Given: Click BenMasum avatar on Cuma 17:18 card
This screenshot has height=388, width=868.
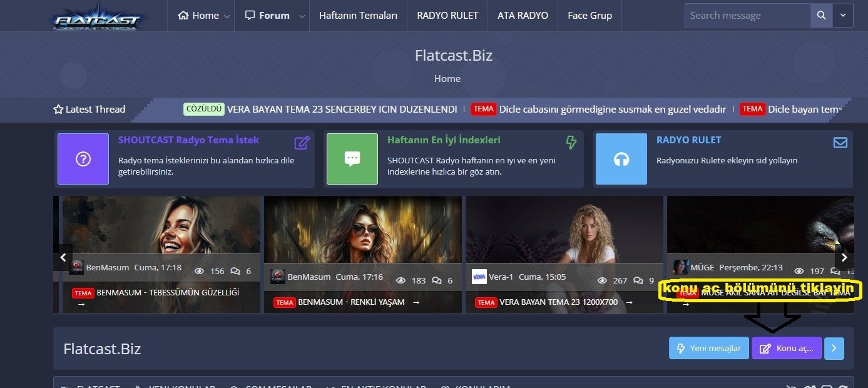Looking at the screenshot, I should pyautogui.click(x=77, y=267).
